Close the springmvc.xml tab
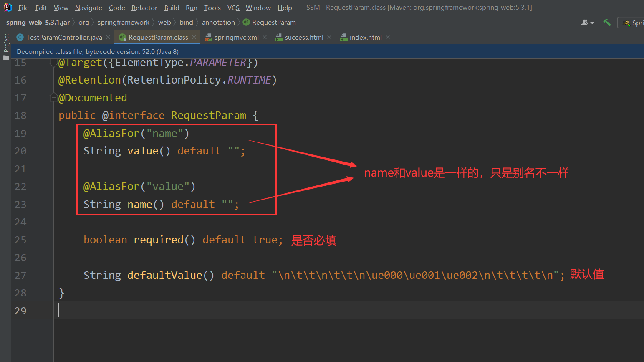 pos(265,37)
